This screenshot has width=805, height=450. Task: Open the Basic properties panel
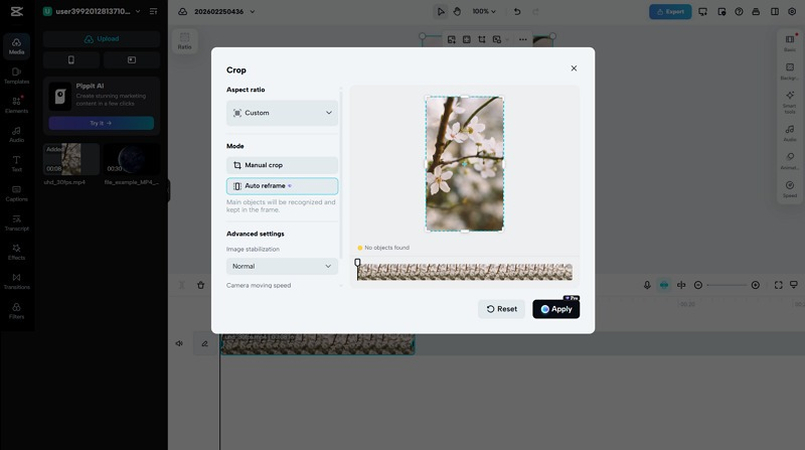(790, 43)
